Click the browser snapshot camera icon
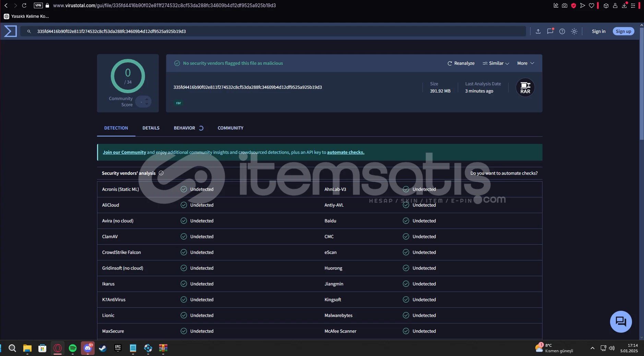Screen dimensions: 644x356 pos(564,5)
